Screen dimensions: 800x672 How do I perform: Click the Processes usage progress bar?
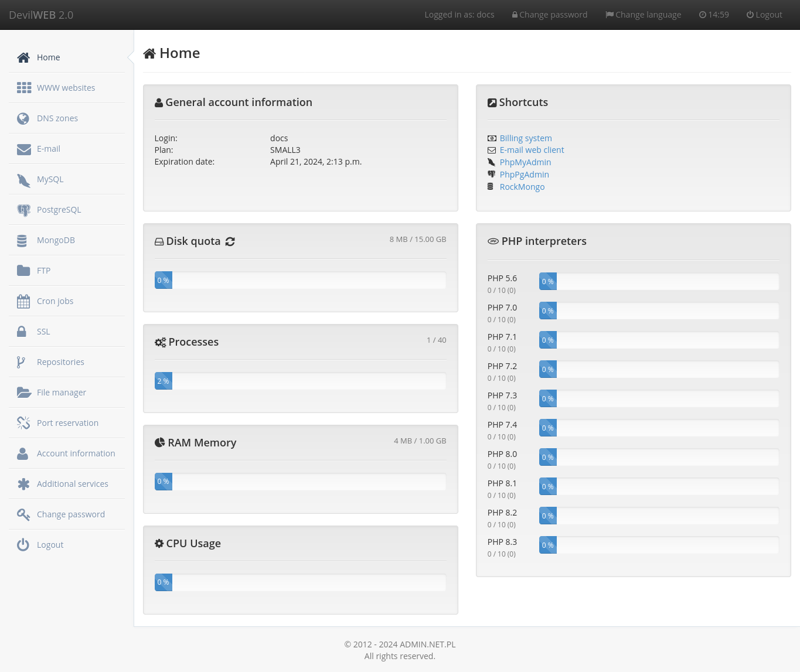click(300, 381)
